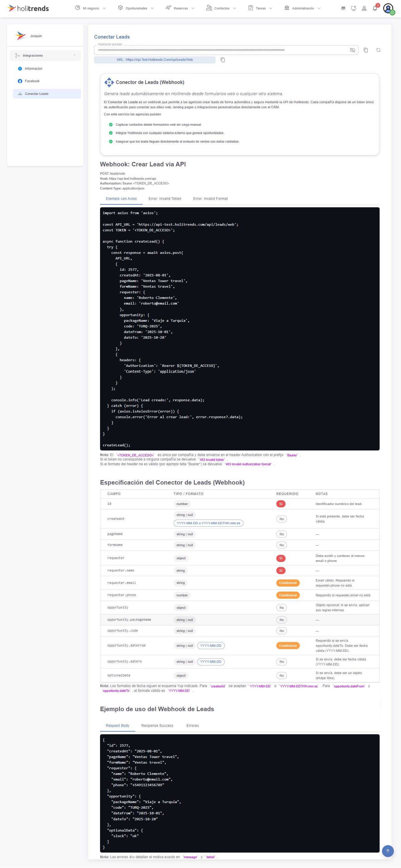The height and width of the screenshot is (868, 401).
Task: Click '403 Invalid Authorization format' code text
Action: tap(248, 464)
